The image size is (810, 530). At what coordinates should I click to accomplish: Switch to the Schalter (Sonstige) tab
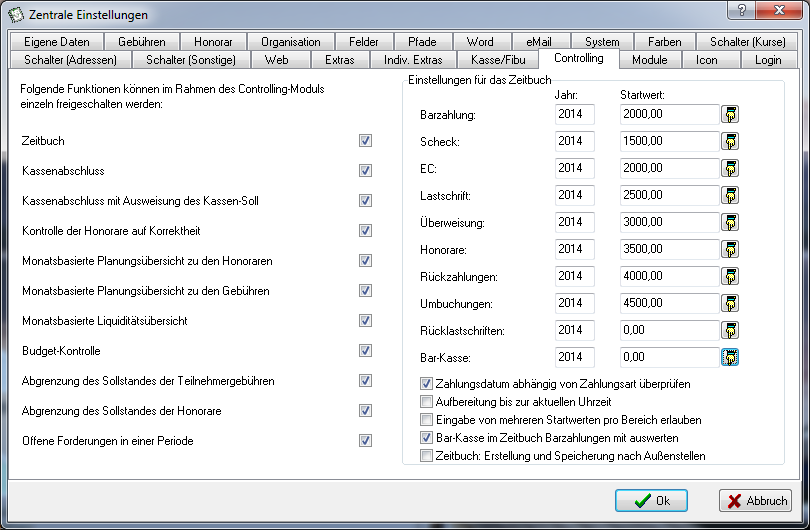point(191,60)
